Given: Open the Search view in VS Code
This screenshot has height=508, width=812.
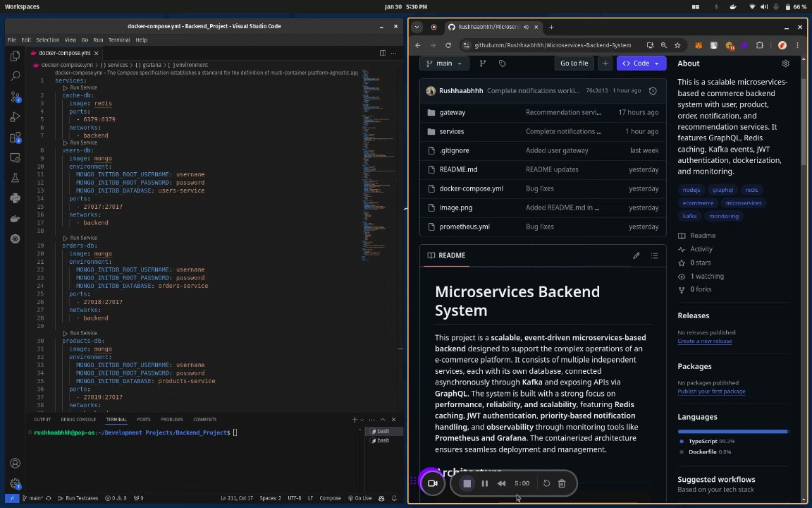Looking at the screenshot, I should [x=15, y=76].
